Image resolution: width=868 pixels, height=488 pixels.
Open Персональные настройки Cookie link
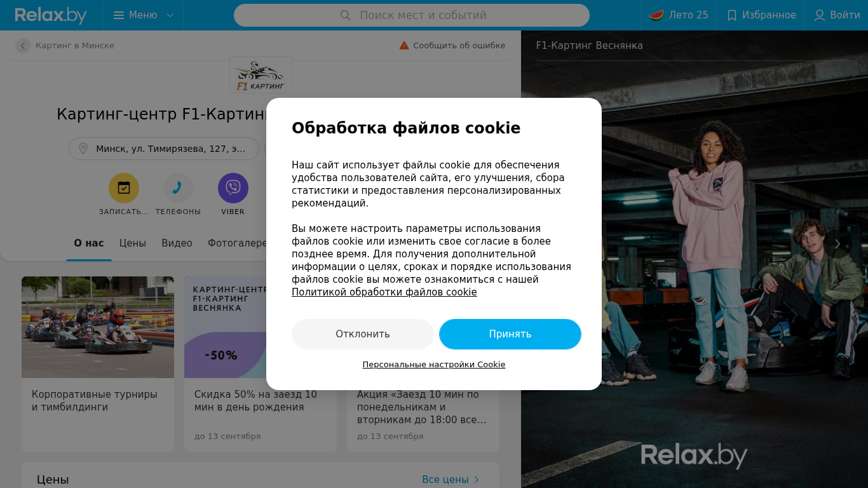(434, 365)
